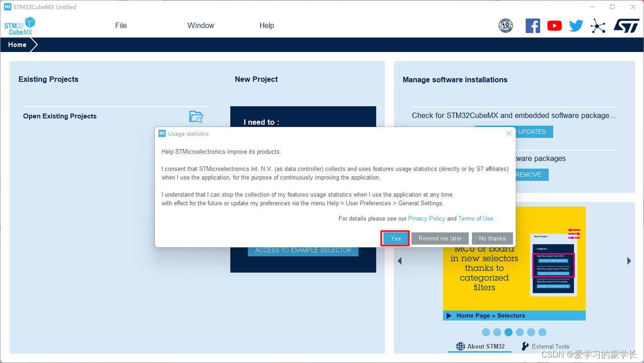Image resolution: width=644 pixels, height=363 pixels.
Task: Show the previous carousel slide with the left arrow
Action: [399, 261]
